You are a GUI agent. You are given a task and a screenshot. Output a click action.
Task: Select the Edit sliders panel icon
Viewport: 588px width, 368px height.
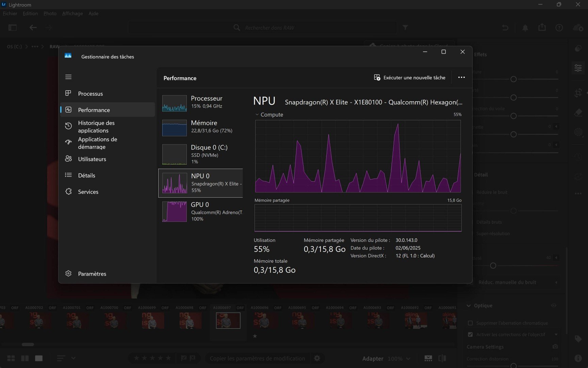click(x=578, y=68)
